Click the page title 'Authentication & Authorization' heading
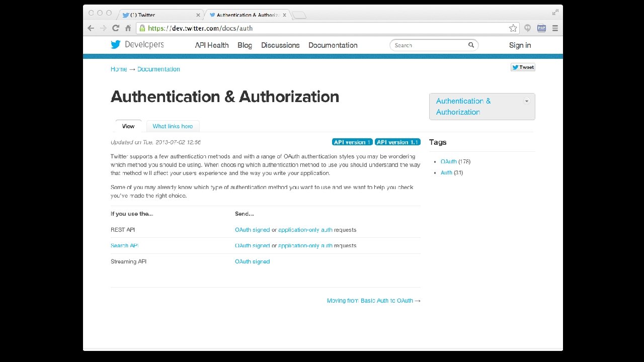Image resolution: width=644 pixels, height=362 pixels. (225, 97)
